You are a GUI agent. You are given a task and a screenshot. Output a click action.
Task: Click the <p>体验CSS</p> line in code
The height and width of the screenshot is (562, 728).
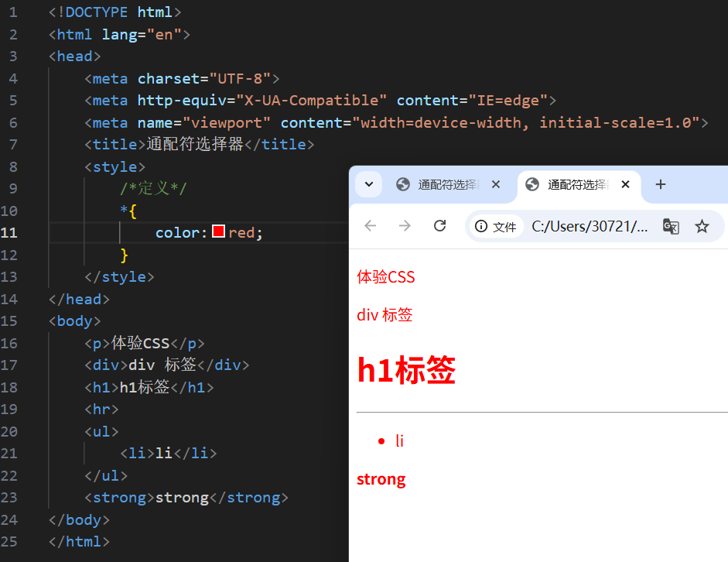[x=145, y=343]
